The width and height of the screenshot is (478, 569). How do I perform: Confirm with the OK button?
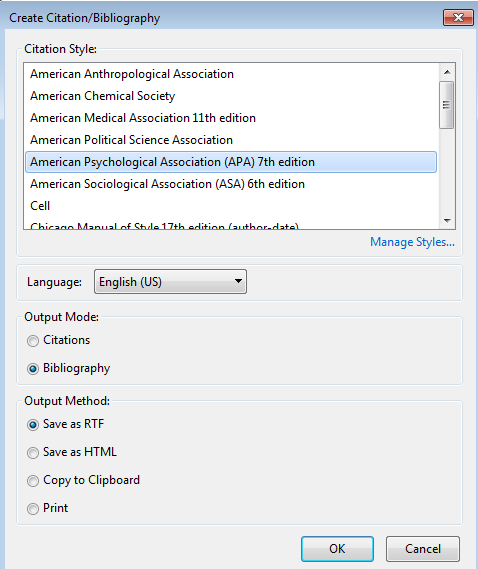coord(337,549)
